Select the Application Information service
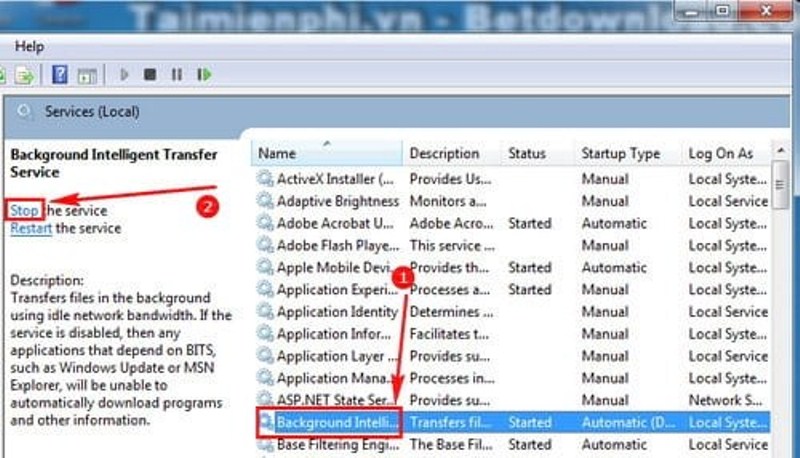 pyautogui.click(x=513, y=334)
